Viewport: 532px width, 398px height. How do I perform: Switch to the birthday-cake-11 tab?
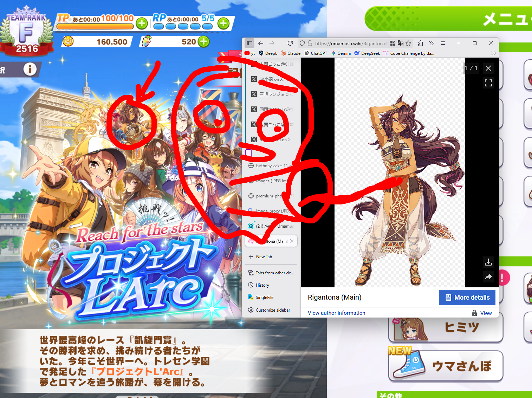pyautogui.click(x=271, y=166)
